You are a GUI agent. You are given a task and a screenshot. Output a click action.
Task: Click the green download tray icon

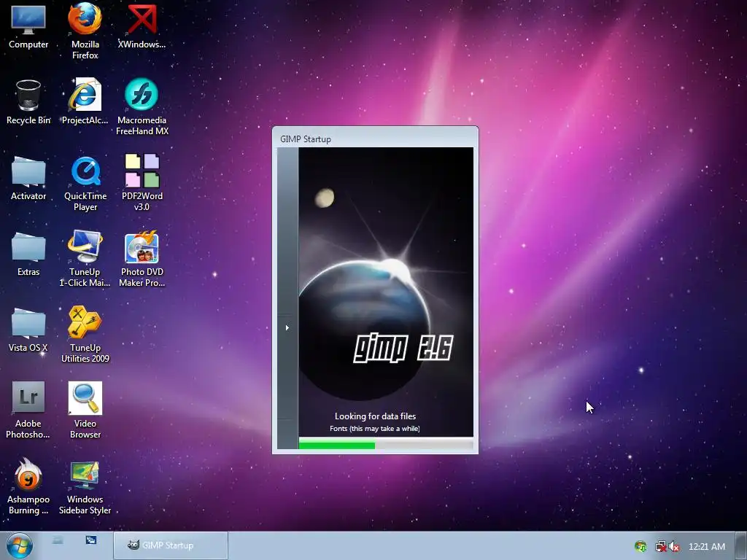pyautogui.click(x=640, y=546)
